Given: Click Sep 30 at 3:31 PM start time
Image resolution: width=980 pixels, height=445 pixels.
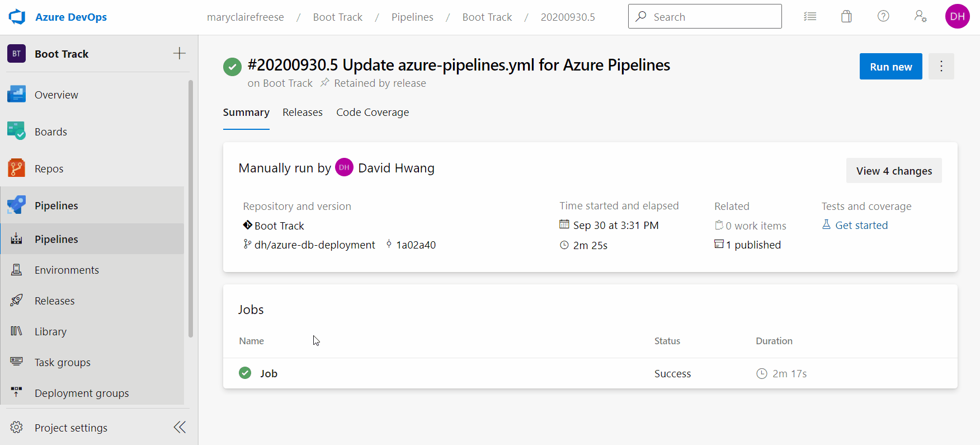Looking at the screenshot, I should [x=616, y=225].
